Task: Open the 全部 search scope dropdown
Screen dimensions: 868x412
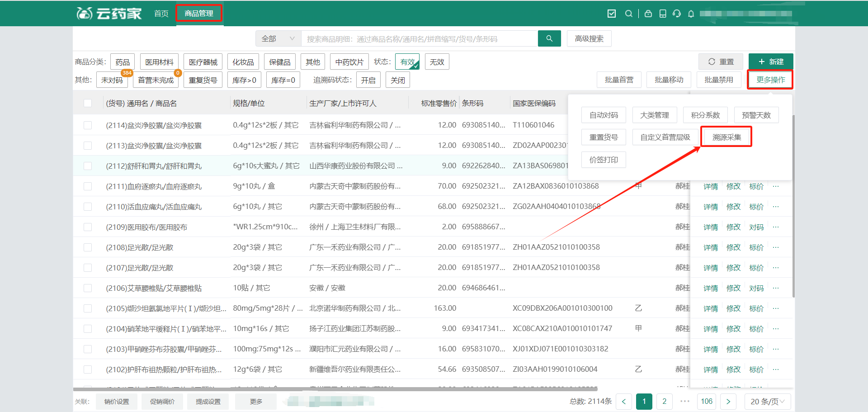Action: click(x=278, y=38)
